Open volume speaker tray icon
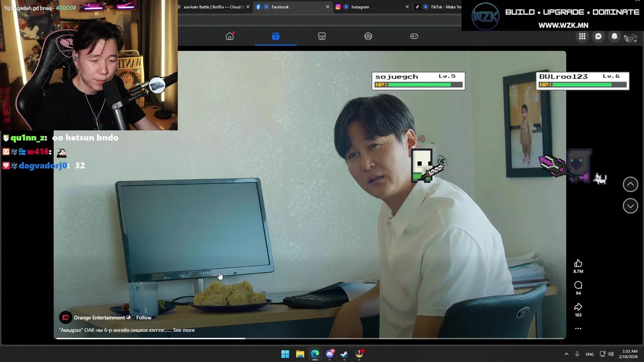This screenshot has height=362, width=644. click(611, 354)
